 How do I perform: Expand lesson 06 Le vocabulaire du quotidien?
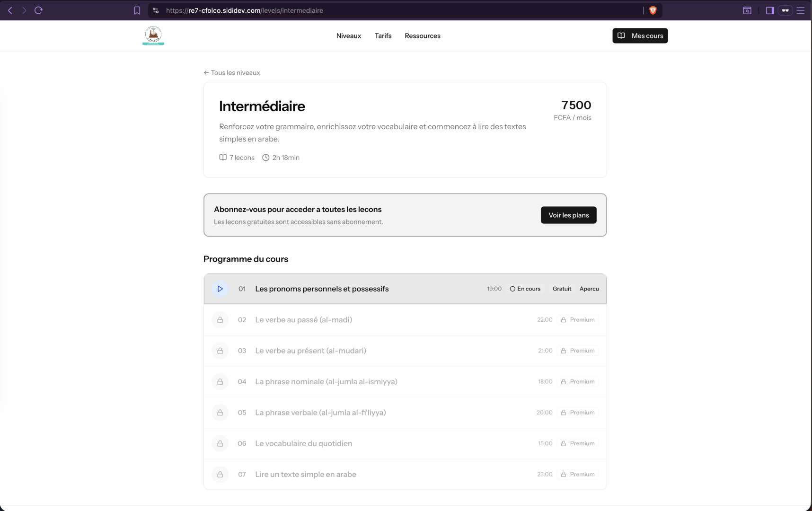point(303,443)
